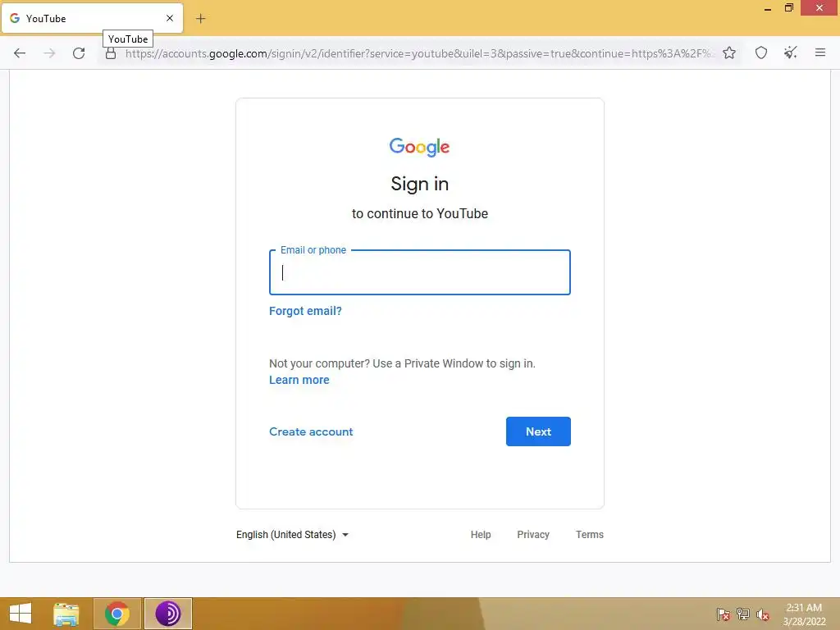
Task: Click the address bar URL
Action: pos(418,53)
